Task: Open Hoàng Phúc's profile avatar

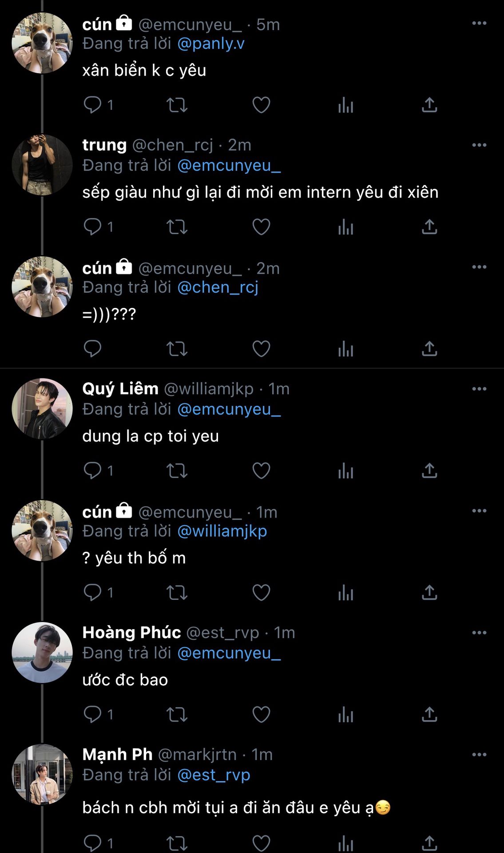Action: [x=42, y=652]
